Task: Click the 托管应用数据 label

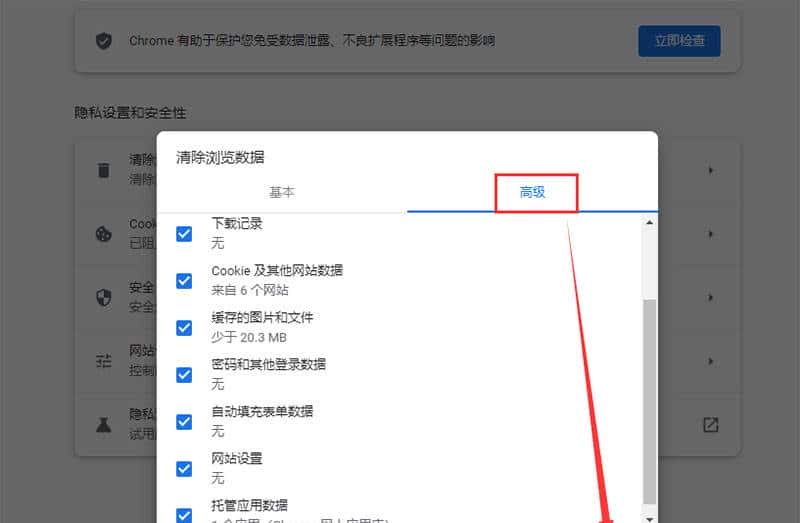Action: coord(249,505)
